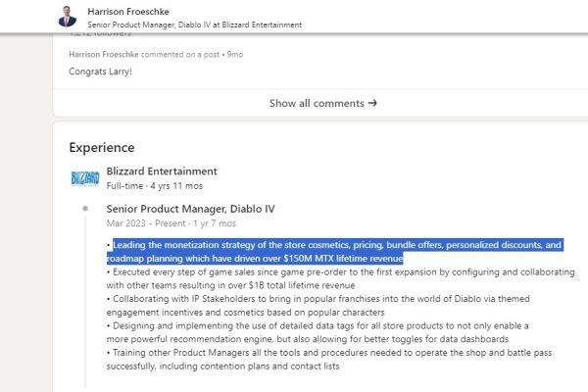Viewport: 588px width, 392px height.
Task: Click the Senior Product Manager, Diablo IV title
Action: [x=190, y=209]
